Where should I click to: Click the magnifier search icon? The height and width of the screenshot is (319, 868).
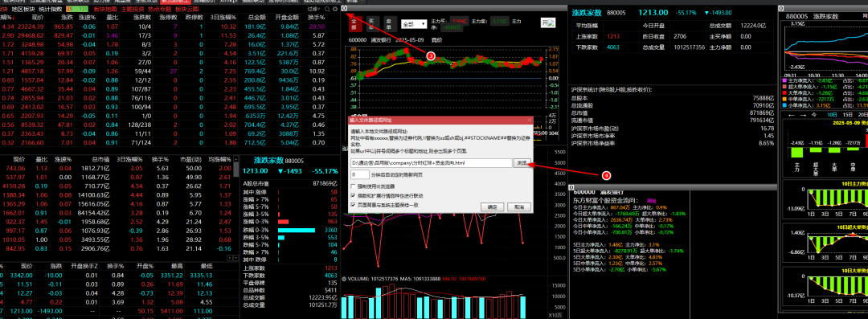327,10
